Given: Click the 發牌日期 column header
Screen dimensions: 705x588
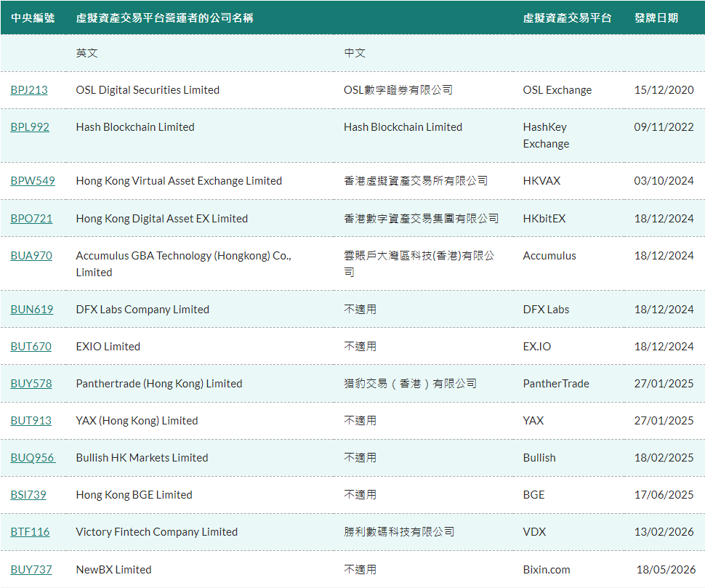Looking at the screenshot, I should [x=656, y=18].
